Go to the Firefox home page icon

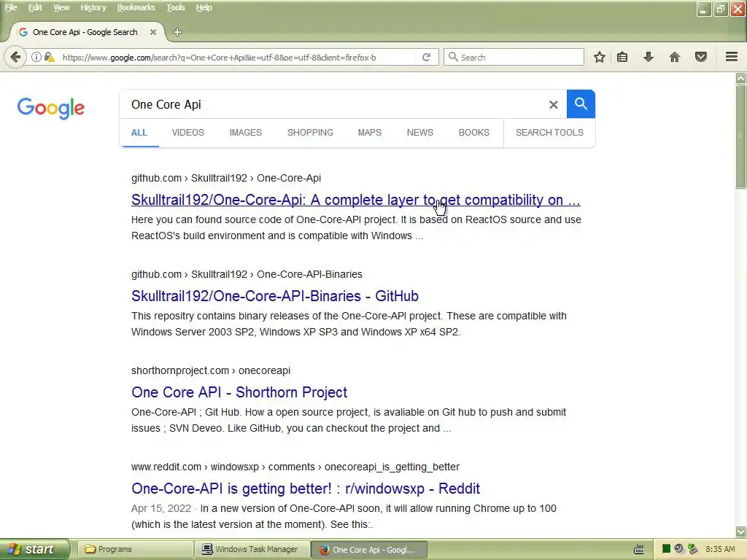(x=675, y=58)
